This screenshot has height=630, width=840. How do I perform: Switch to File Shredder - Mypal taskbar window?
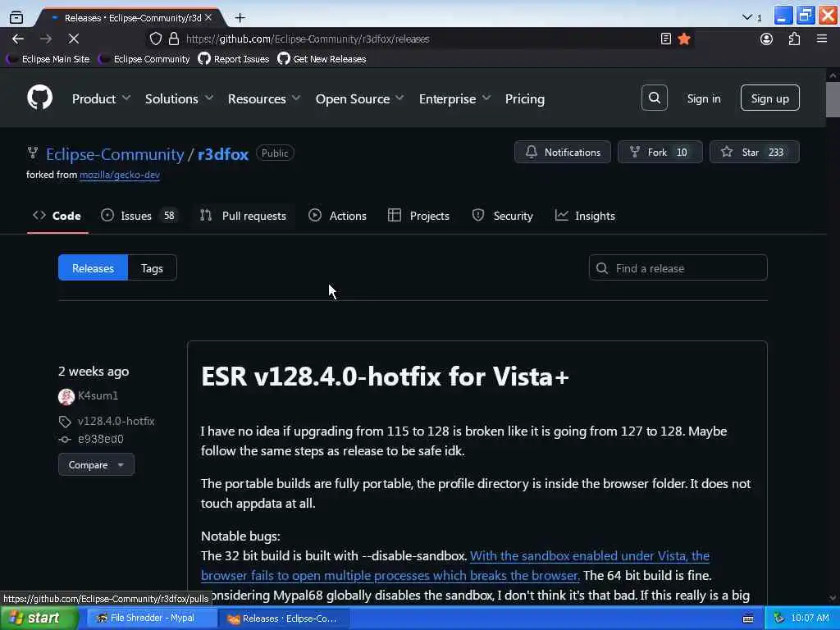tap(151, 619)
